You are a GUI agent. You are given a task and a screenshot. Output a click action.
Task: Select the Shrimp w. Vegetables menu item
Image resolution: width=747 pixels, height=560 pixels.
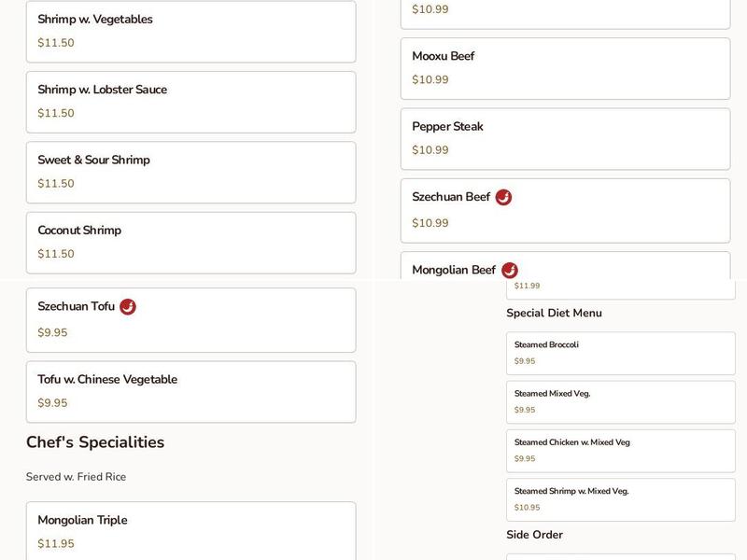(190, 31)
